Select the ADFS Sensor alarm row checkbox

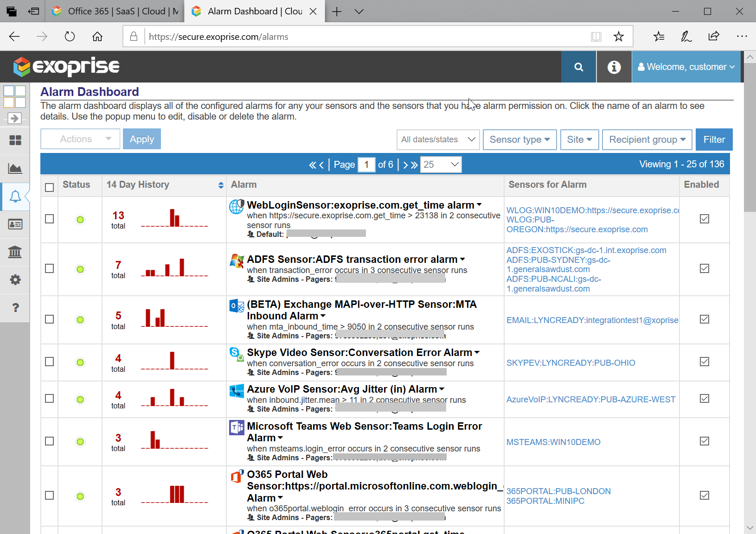pyautogui.click(x=50, y=268)
